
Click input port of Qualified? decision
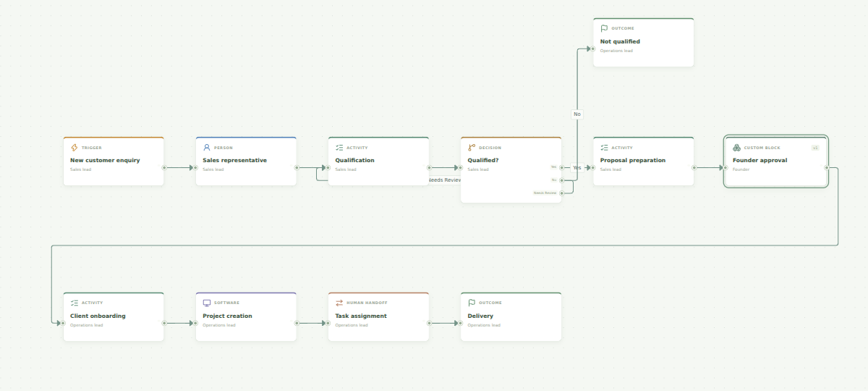point(461,167)
